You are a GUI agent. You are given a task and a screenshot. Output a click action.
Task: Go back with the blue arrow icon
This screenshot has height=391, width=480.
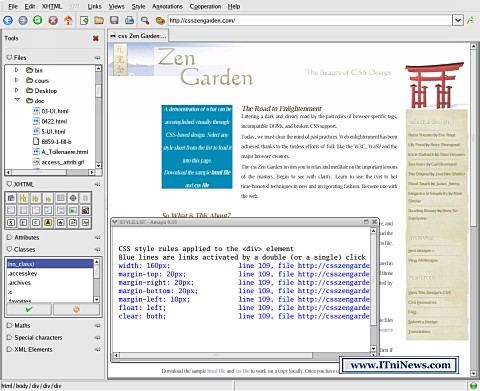click(8, 20)
